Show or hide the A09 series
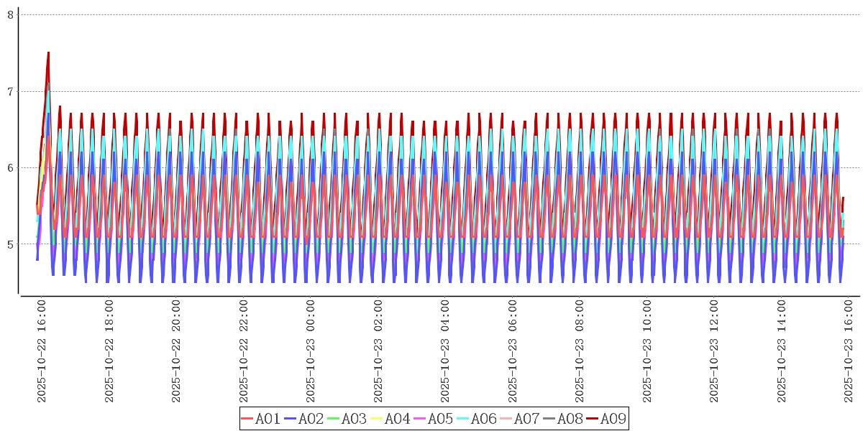 click(x=606, y=419)
